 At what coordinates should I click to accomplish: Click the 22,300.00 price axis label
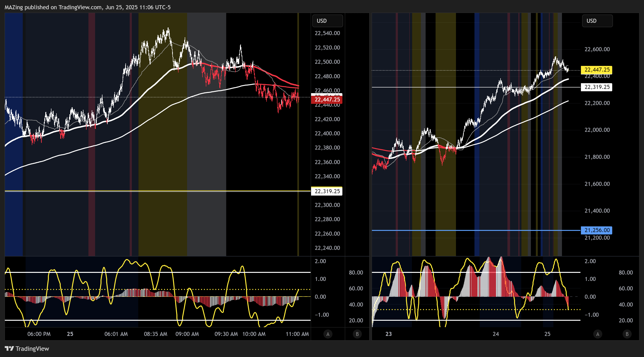tap(327, 205)
